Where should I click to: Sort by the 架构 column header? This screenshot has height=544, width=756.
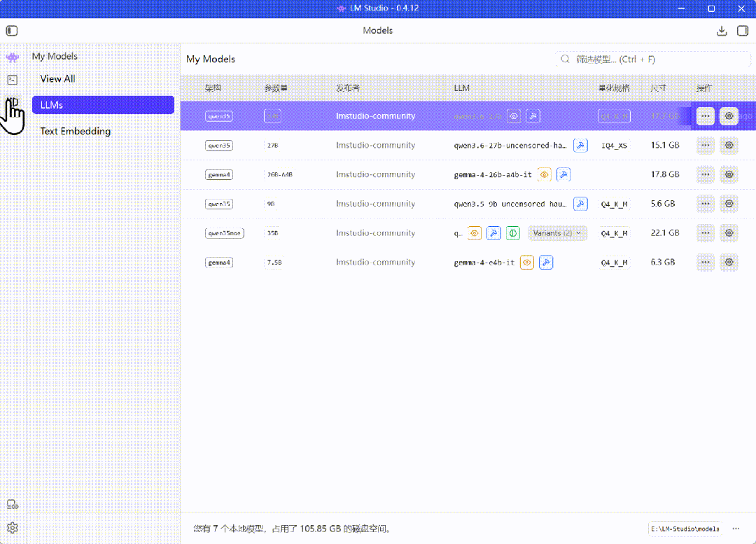pos(213,88)
